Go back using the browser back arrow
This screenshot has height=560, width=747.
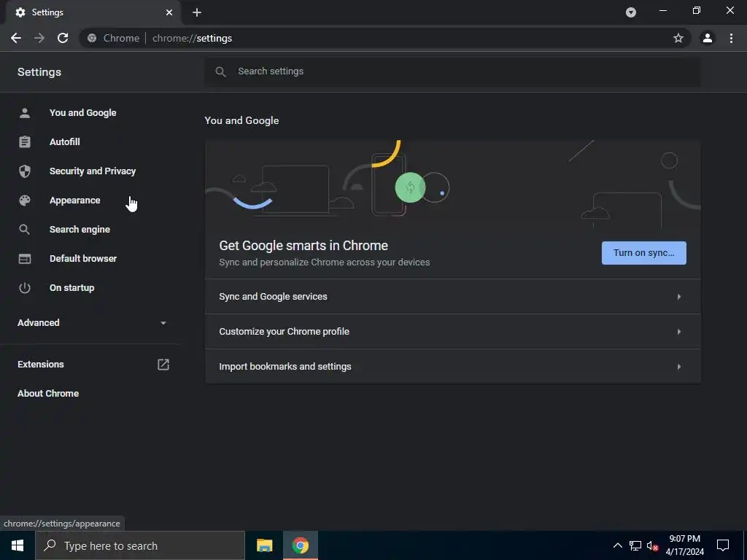[x=16, y=38]
